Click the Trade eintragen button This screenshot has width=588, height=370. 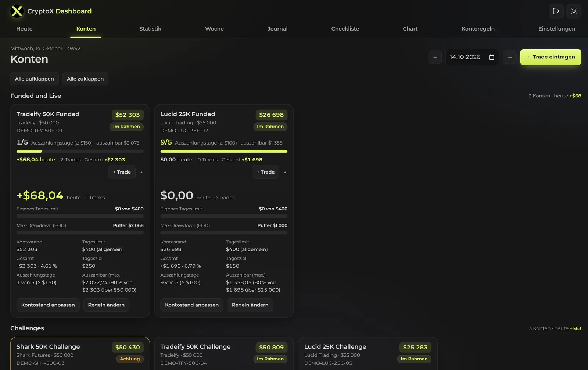pos(551,57)
